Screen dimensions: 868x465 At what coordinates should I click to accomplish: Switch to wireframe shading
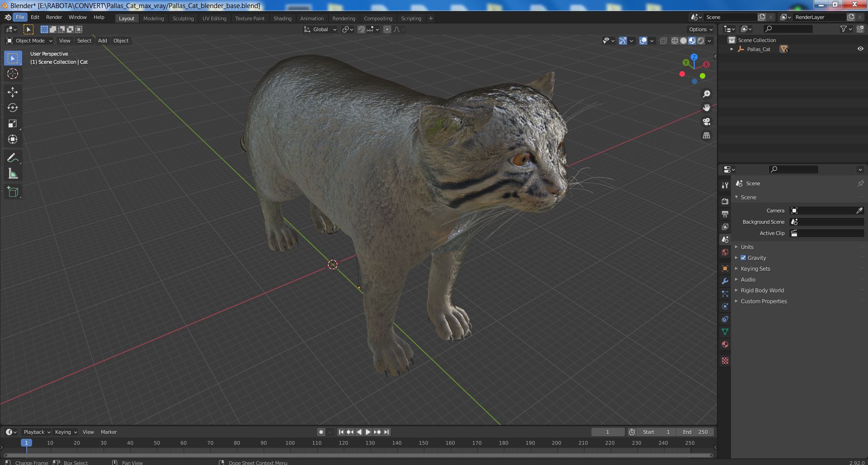[x=675, y=41]
